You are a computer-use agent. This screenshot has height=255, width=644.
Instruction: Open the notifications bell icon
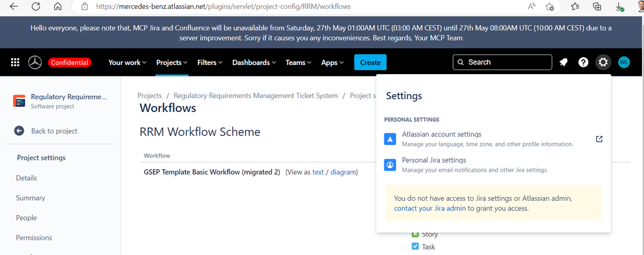coord(563,62)
